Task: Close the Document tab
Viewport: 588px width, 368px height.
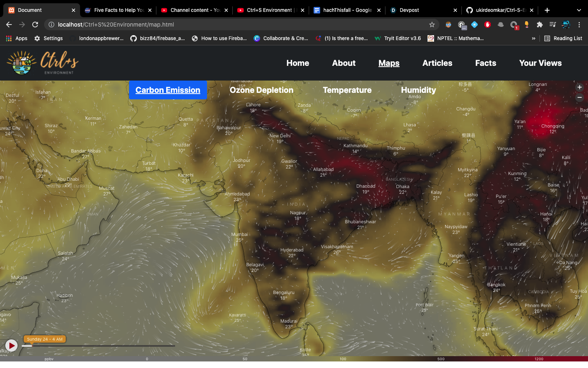Action: tap(73, 10)
